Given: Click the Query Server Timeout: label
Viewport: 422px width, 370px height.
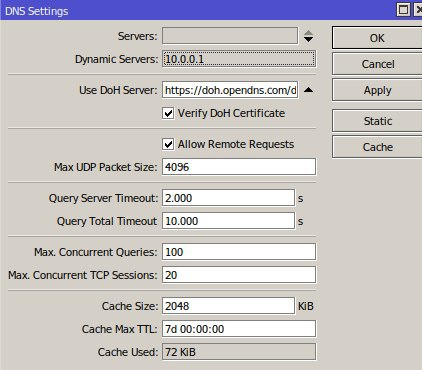Looking at the screenshot, I should click(x=103, y=198).
